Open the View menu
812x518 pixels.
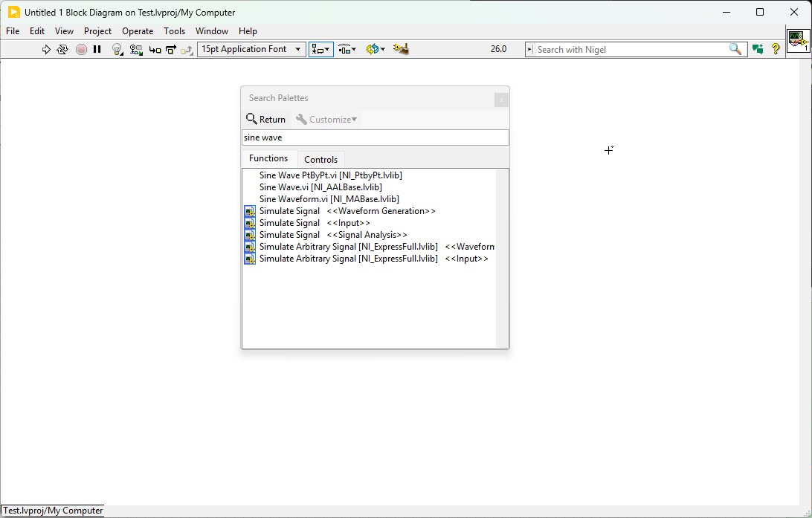click(64, 31)
